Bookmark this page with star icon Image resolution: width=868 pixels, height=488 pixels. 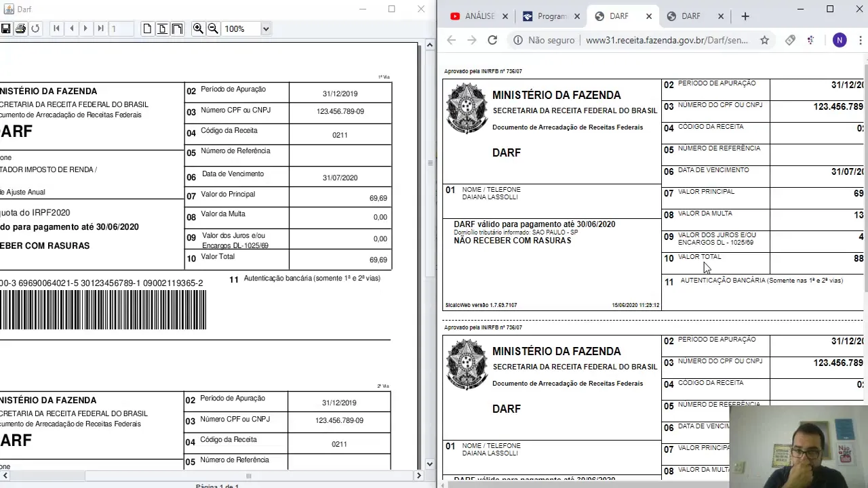[x=764, y=40]
